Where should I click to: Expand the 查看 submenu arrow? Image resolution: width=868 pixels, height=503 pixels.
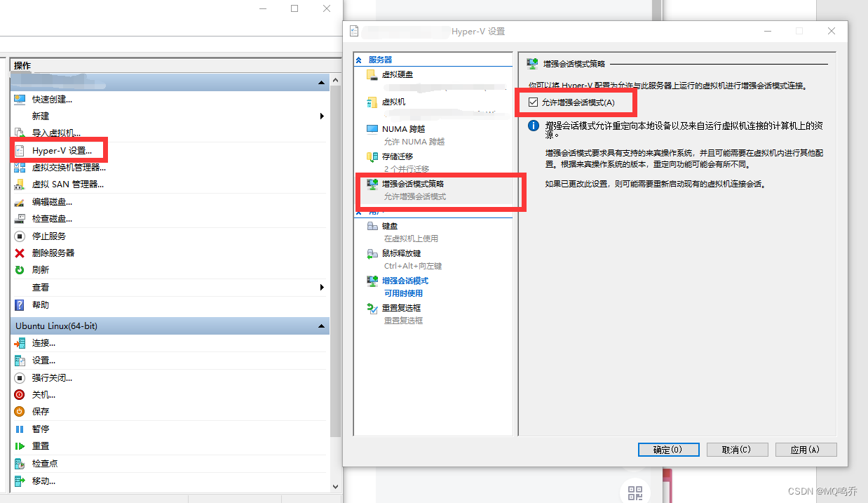pyautogui.click(x=322, y=288)
